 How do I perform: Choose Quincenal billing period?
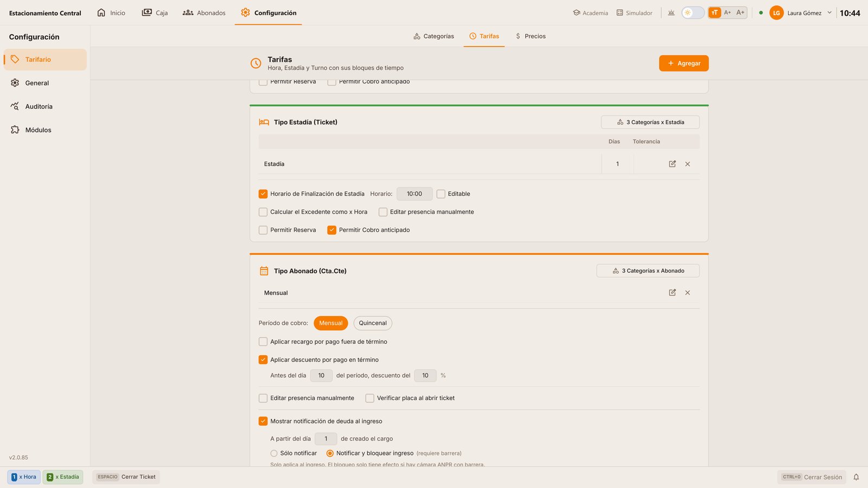pyautogui.click(x=373, y=323)
